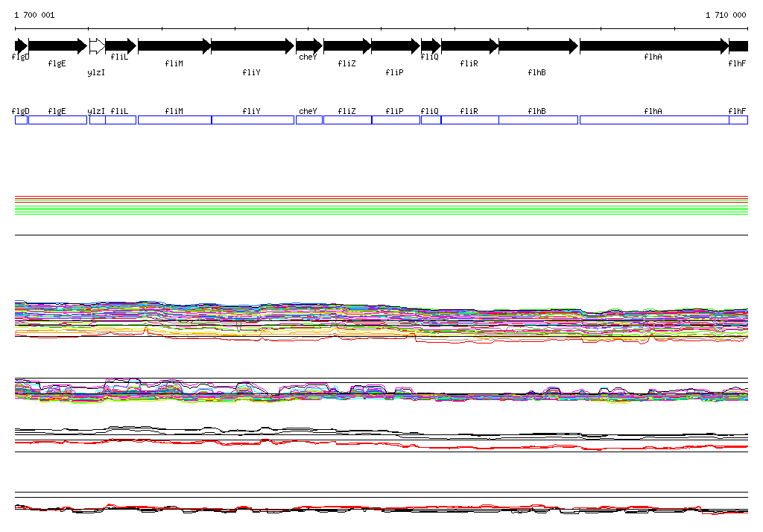The width and height of the screenshot is (763, 532).
Task: Click the flhF label under the gene block
Action: 737,63
